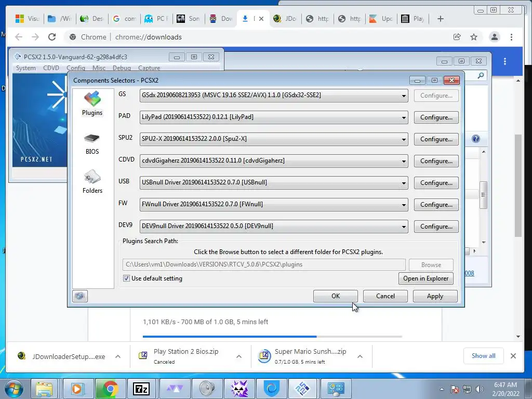The width and height of the screenshot is (532, 399).
Task: Click Configure for USB plugin
Action: [436, 183]
